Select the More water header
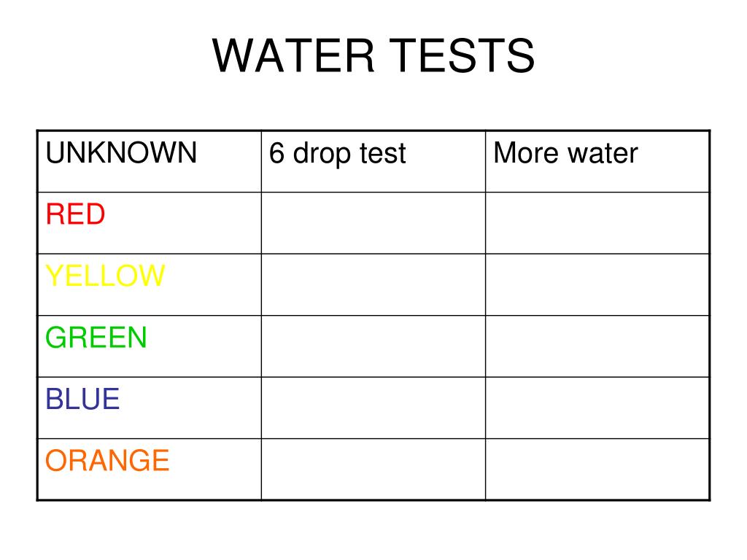The height and width of the screenshot is (560, 747). pos(597,161)
